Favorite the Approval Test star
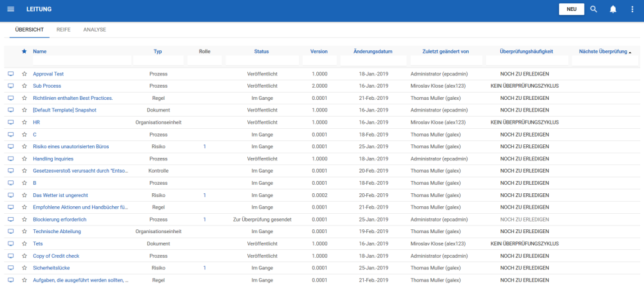This screenshot has width=644, height=286. (24, 74)
